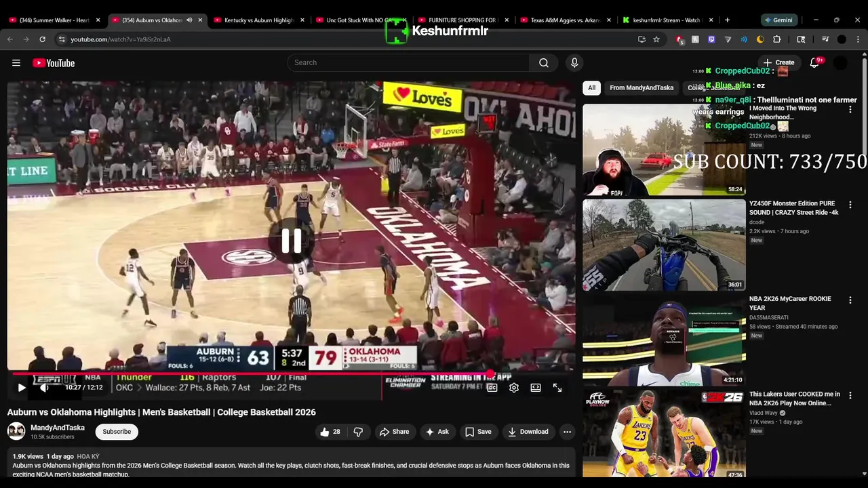Viewport: 868px width, 488px height.
Task: Like the Auburn vs Oklahoma video
Action: (330, 432)
